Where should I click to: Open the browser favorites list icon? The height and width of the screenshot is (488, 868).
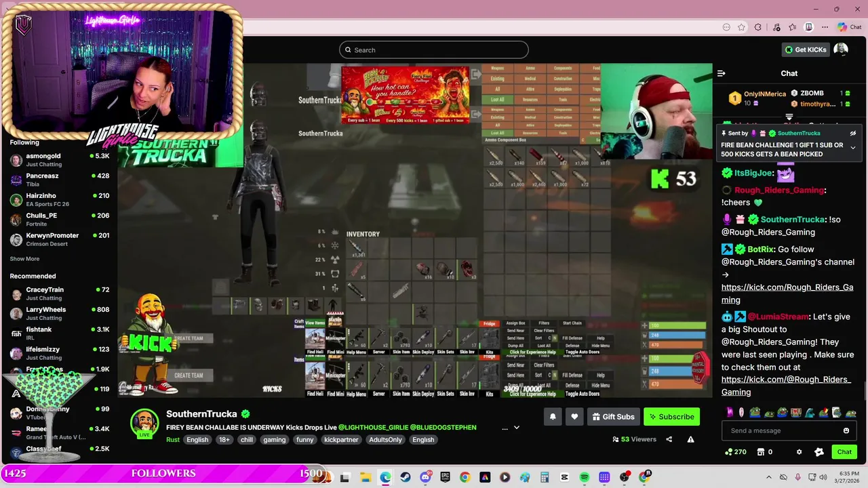(792, 27)
